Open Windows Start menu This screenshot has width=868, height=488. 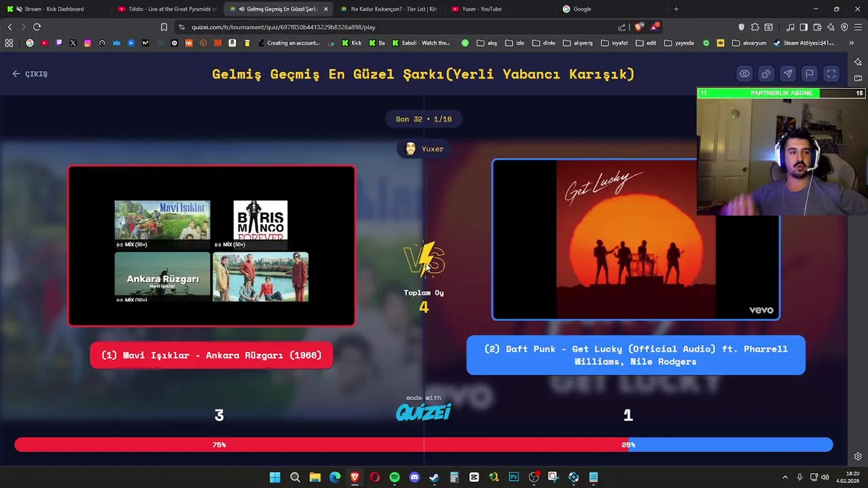[x=275, y=477]
